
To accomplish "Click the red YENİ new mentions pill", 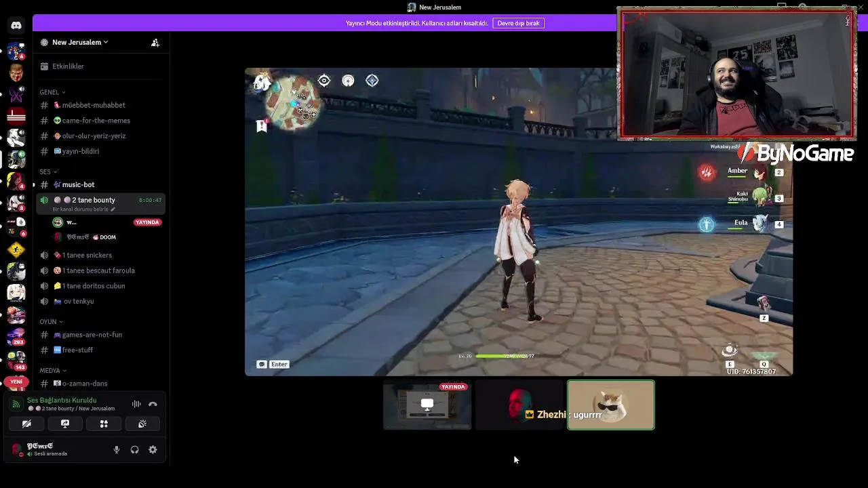I will pyautogui.click(x=16, y=382).
